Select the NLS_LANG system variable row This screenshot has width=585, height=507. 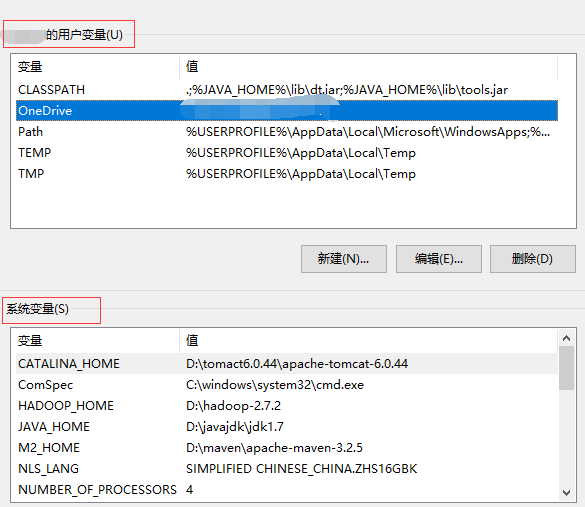point(287,468)
